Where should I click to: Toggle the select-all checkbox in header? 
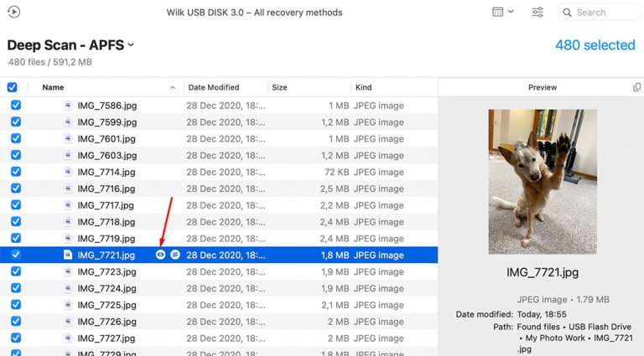click(x=13, y=87)
